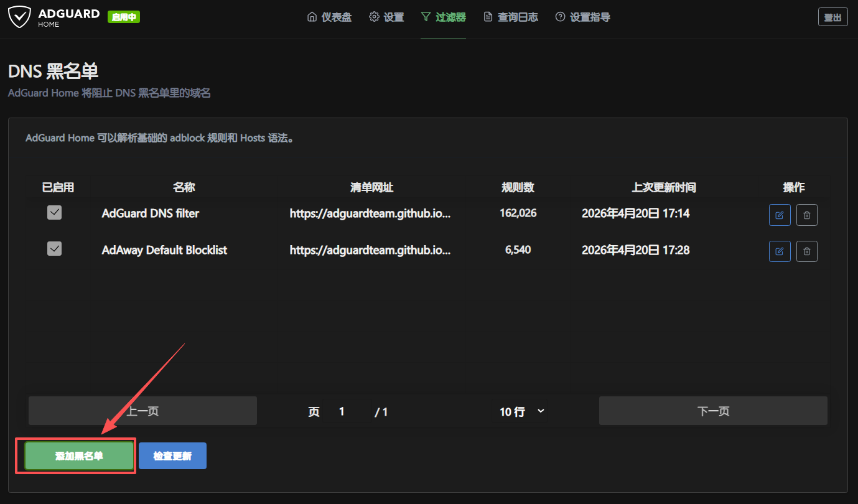Sort table by 规则数 column header
Viewport: 858px width, 504px height.
point(518,187)
